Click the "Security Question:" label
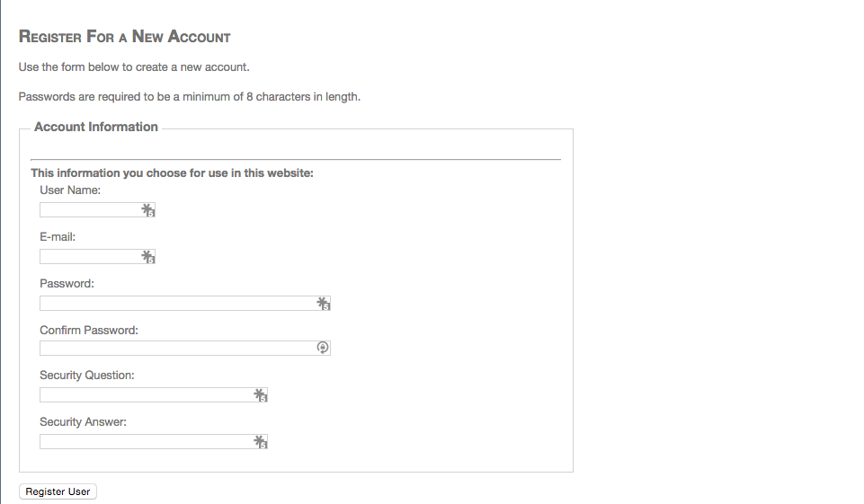Viewport: 864px width, 504px height. tap(87, 376)
